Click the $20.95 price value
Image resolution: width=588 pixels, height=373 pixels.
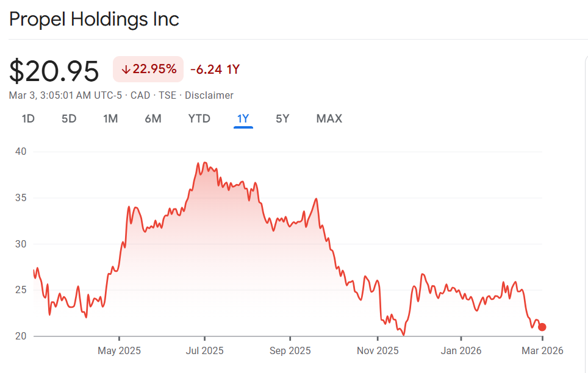54,72
